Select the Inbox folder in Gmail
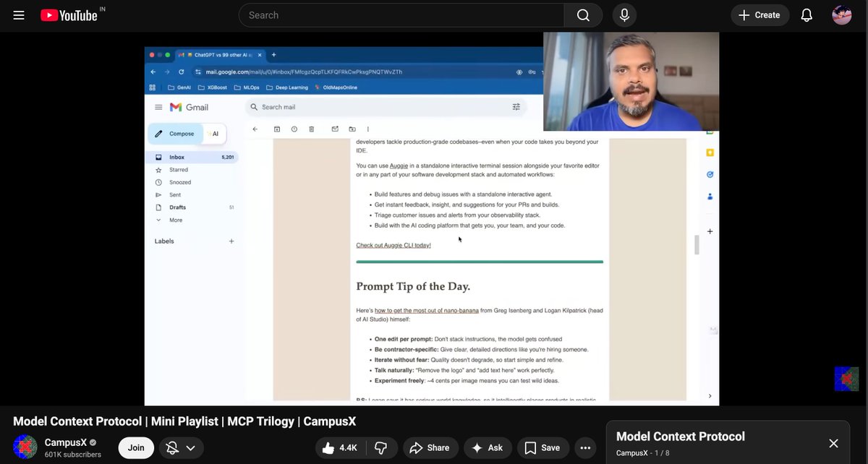This screenshot has height=464, width=868. (x=192, y=157)
